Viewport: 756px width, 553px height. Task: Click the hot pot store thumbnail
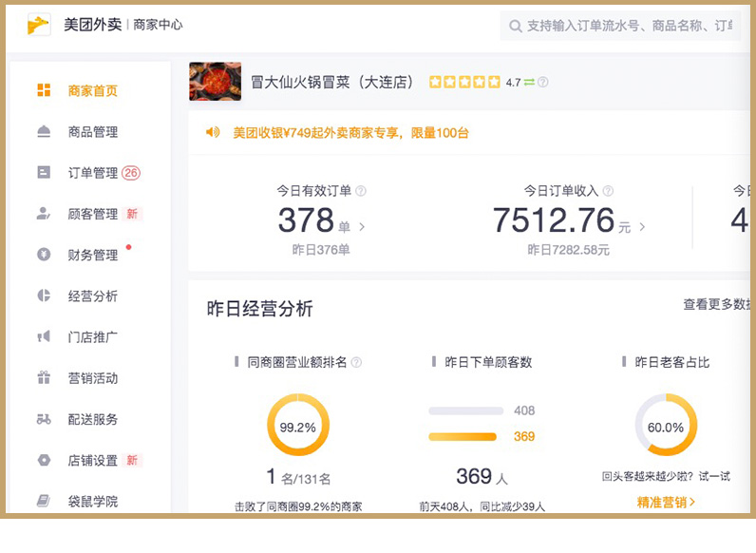coord(215,81)
